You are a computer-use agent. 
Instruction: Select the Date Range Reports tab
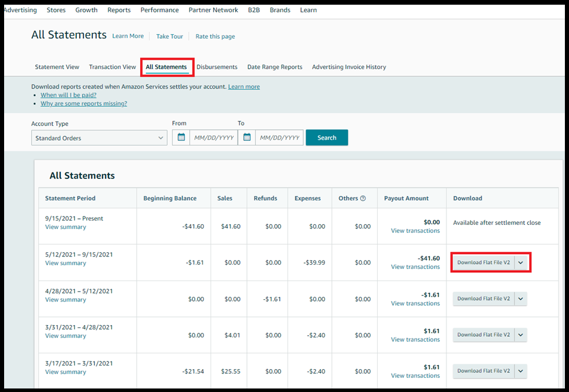[275, 67]
